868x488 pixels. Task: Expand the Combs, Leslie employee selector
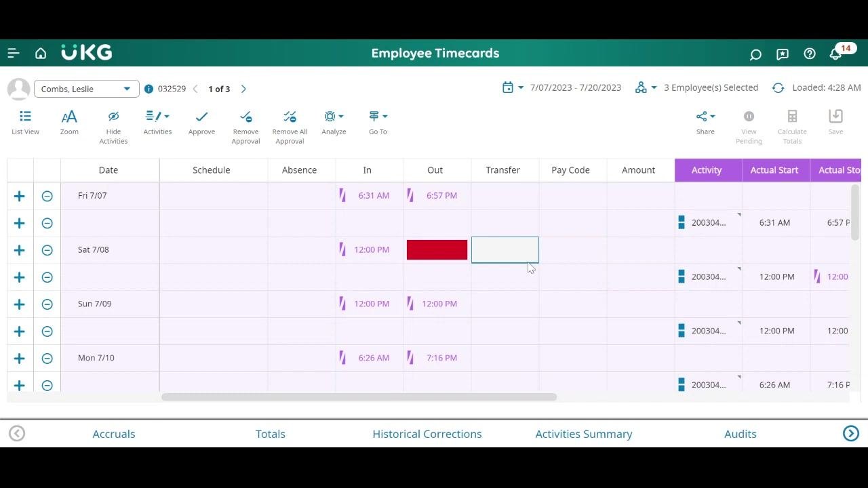(87, 89)
